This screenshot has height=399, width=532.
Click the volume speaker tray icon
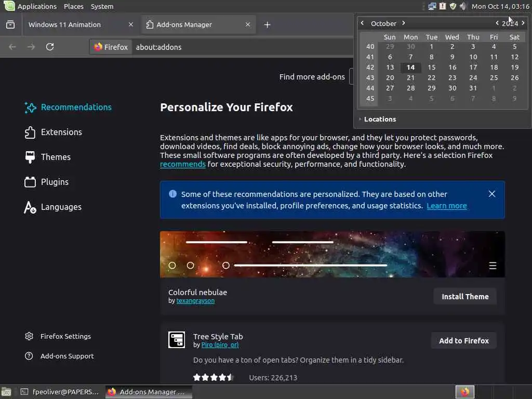click(x=463, y=6)
